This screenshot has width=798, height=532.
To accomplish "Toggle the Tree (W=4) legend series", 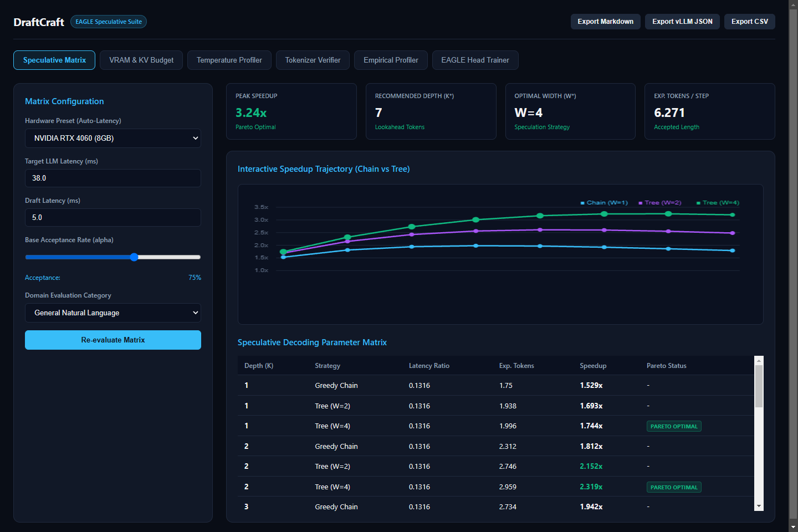I will (x=718, y=203).
